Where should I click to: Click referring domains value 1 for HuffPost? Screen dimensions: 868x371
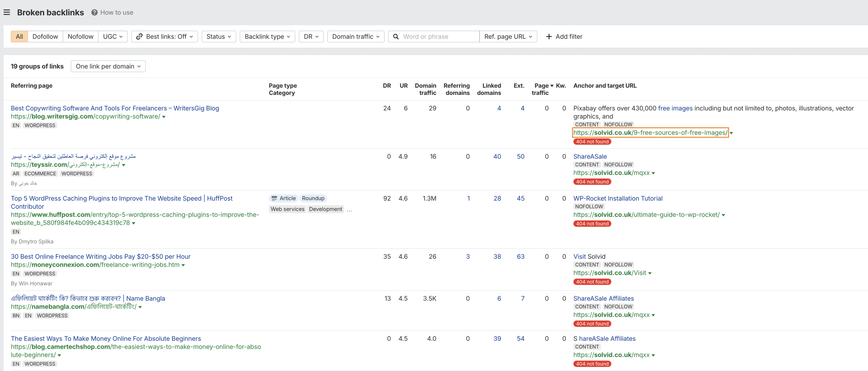[x=468, y=198]
